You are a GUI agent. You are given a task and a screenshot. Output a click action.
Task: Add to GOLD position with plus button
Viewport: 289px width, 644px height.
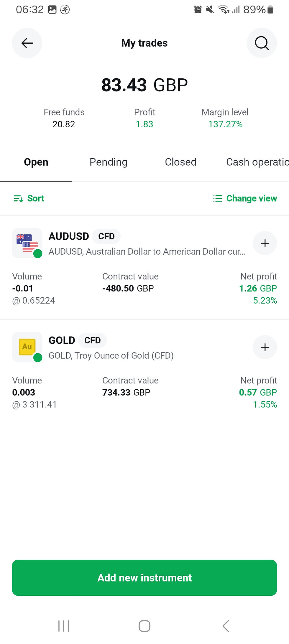pyautogui.click(x=265, y=347)
